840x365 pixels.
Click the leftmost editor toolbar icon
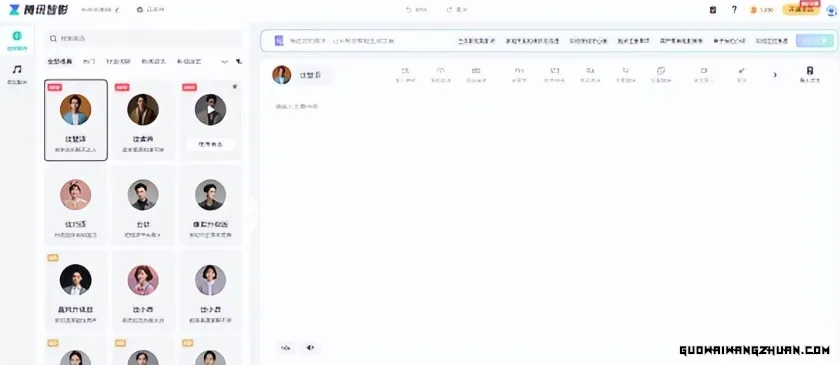pyautogui.click(x=406, y=75)
